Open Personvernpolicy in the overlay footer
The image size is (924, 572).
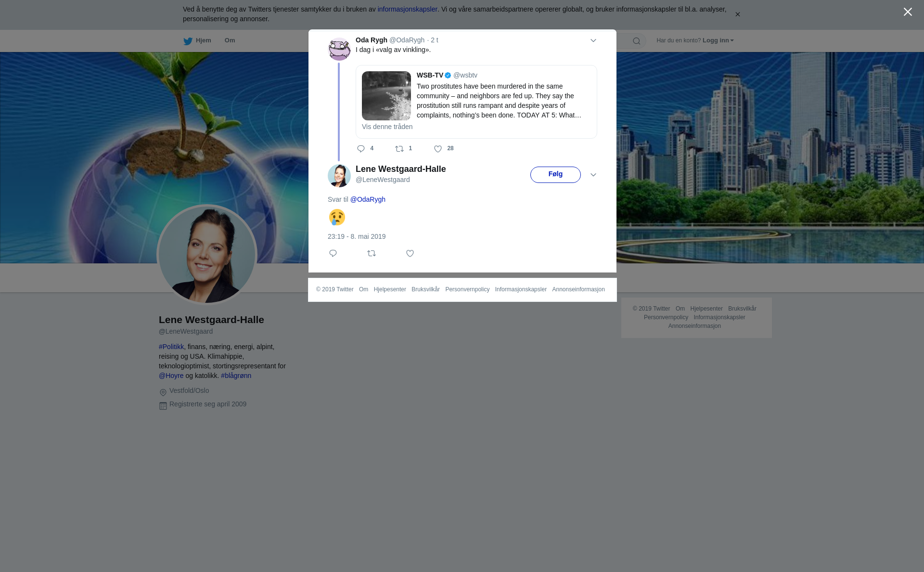[x=467, y=289]
